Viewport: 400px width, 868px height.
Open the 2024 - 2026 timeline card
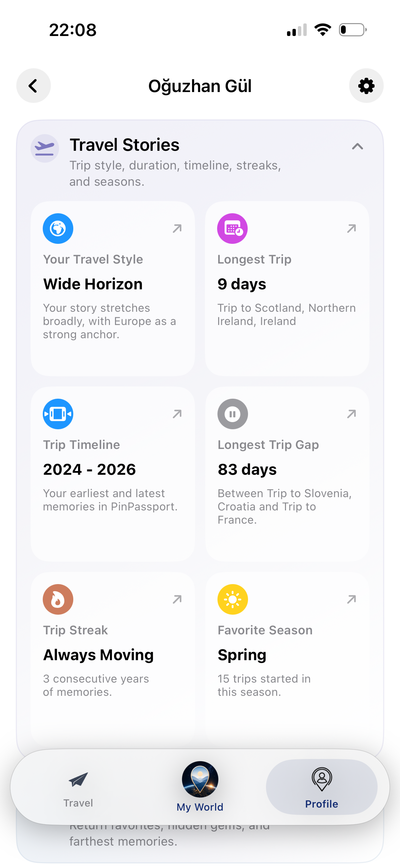[x=113, y=474]
